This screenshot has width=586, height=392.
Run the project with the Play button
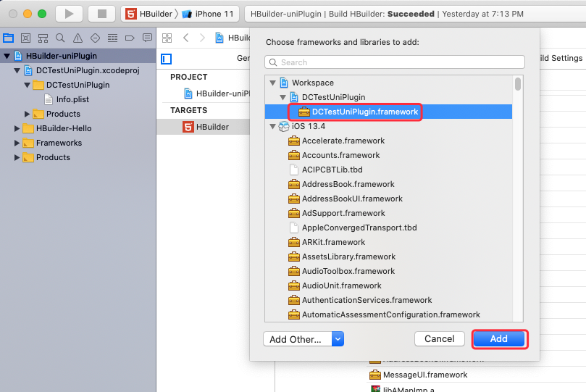[69, 14]
